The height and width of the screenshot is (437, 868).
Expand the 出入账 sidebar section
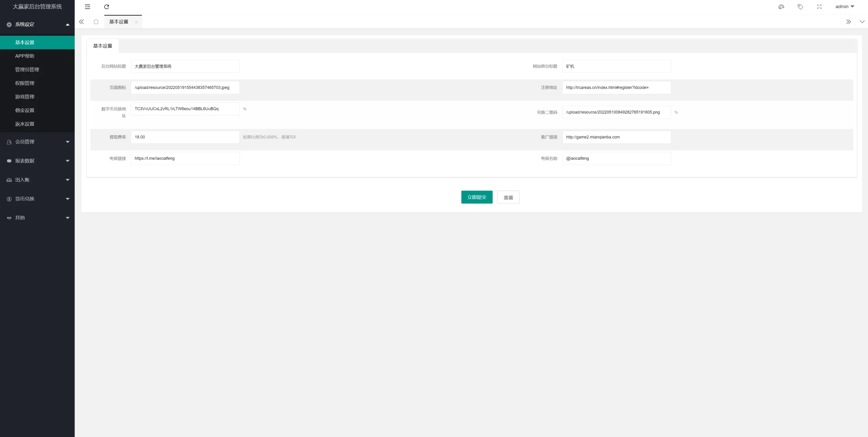tap(37, 180)
